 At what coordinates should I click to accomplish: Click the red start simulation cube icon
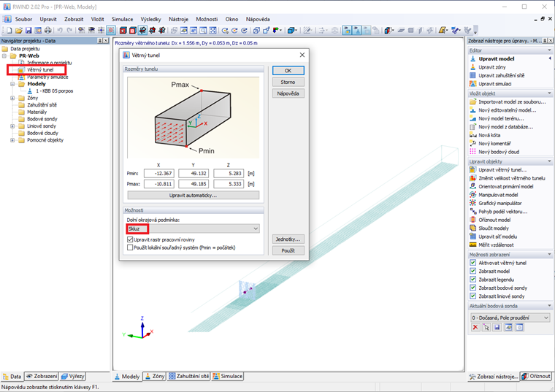click(x=123, y=31)
